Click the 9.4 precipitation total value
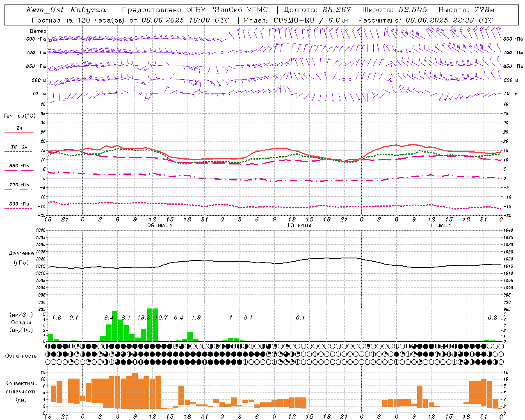 point(109,317)
